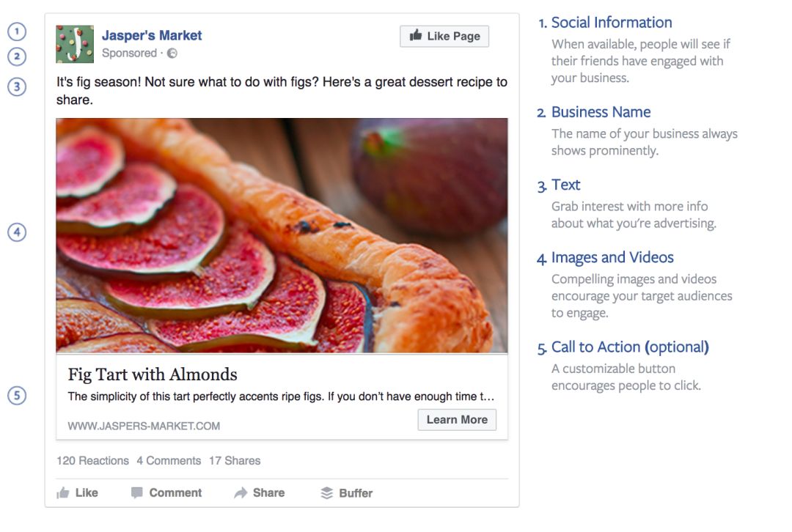
Task: Click the Share arrow icon
Action: [241, 492]
